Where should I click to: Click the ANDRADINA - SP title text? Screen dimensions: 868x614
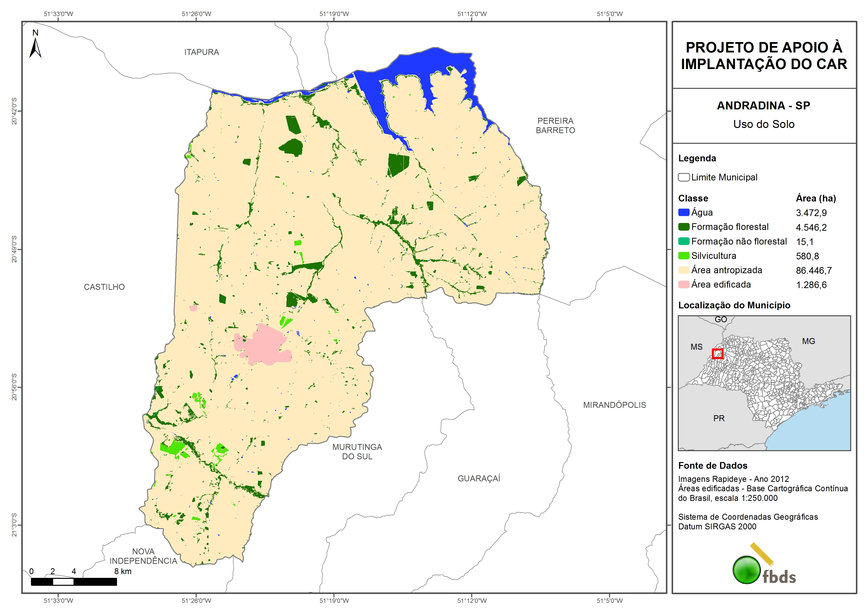[x=763, y=105]
